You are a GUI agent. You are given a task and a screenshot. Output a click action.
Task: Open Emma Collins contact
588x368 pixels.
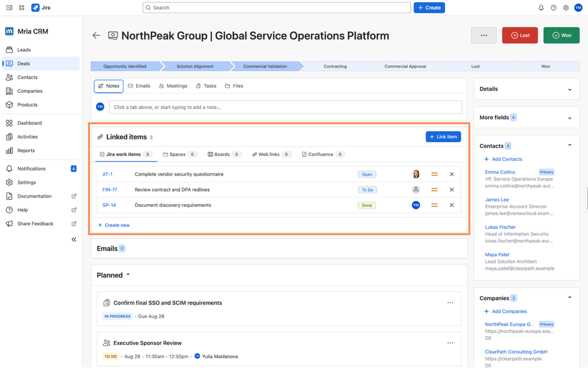click(500, 172)
